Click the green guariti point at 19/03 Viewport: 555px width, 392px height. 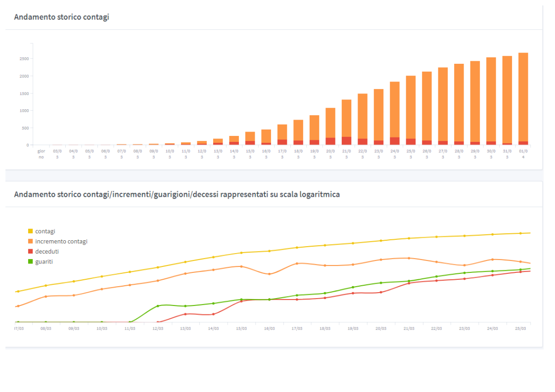pyautogui.click(x=353, y=287)
